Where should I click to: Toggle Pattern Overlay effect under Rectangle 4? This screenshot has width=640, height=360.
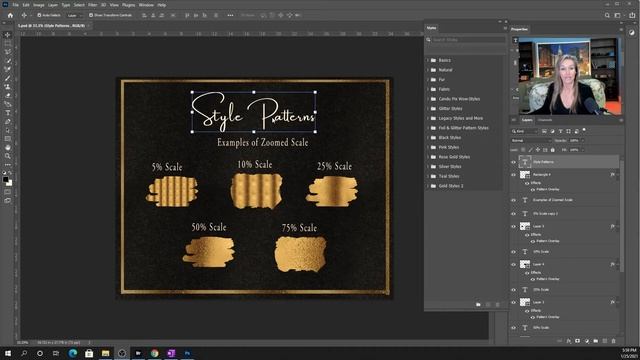(533, 189)
